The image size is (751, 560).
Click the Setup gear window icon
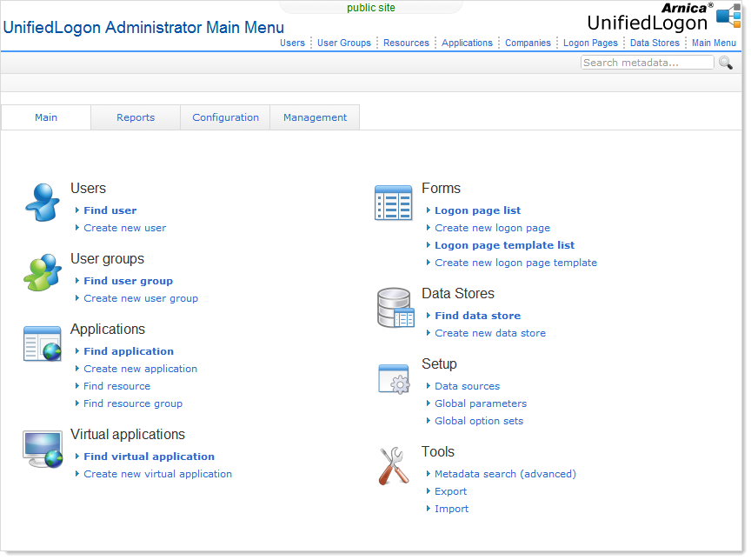point(394,379)
